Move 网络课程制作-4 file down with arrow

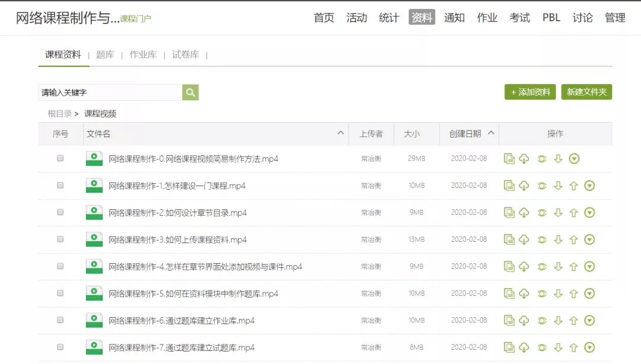click(x=558, y=267)
